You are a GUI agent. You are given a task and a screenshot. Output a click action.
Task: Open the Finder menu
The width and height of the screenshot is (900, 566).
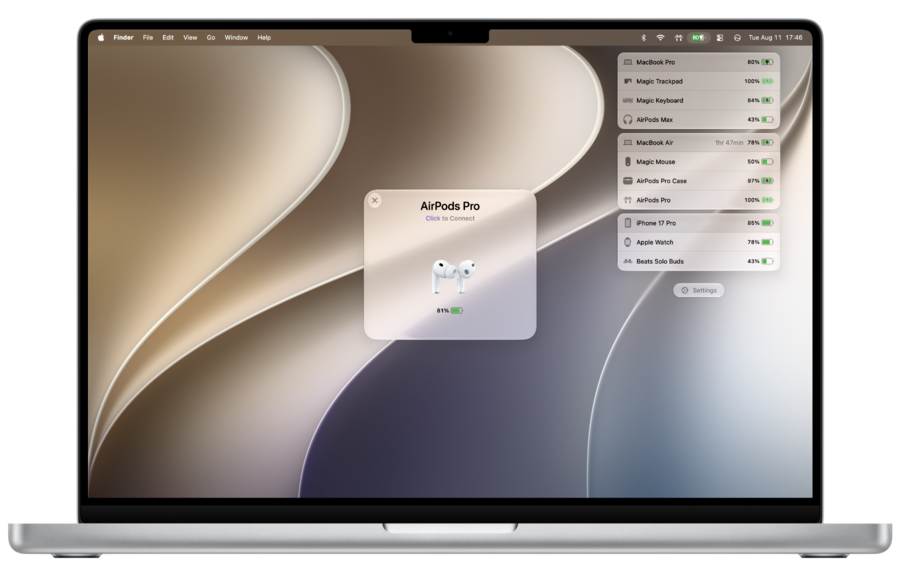coord(123,37)
